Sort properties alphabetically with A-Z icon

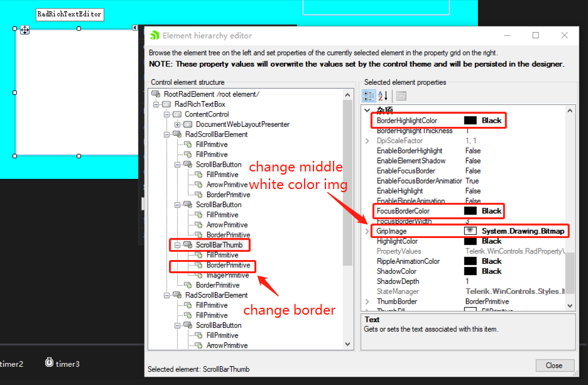click(x=383, y=96)
